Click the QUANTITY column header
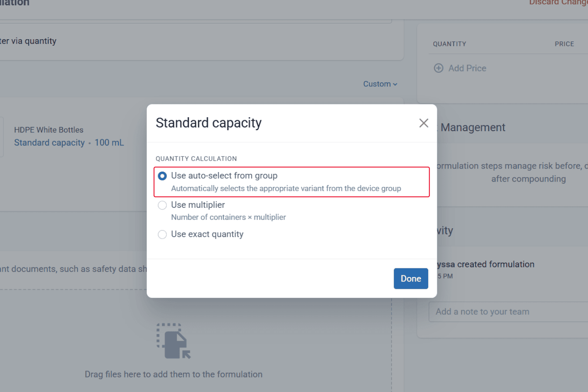The image size is (588, 392). pos(449,44)
